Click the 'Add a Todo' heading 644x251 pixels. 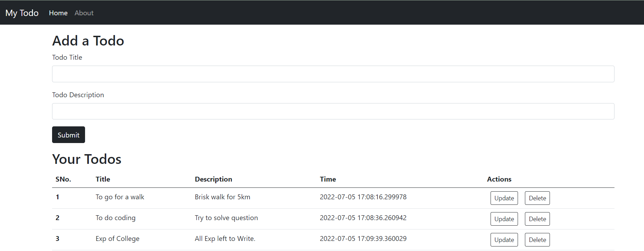[x=88, y=41]
